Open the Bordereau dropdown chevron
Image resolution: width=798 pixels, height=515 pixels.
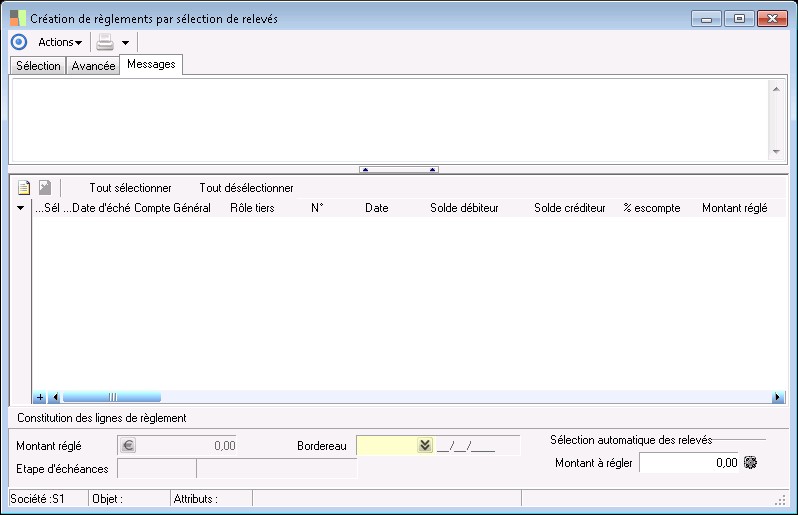pyautogui.click(x=425, y=445)
